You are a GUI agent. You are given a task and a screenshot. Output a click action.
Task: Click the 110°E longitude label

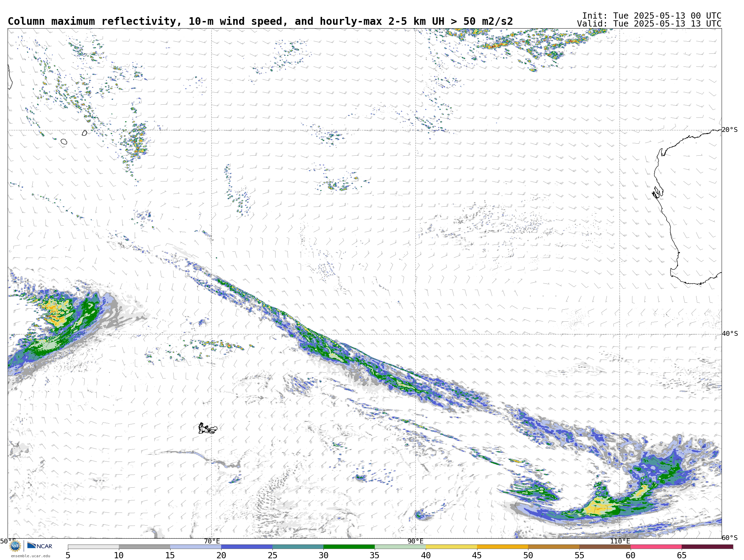tap(620, 541)
